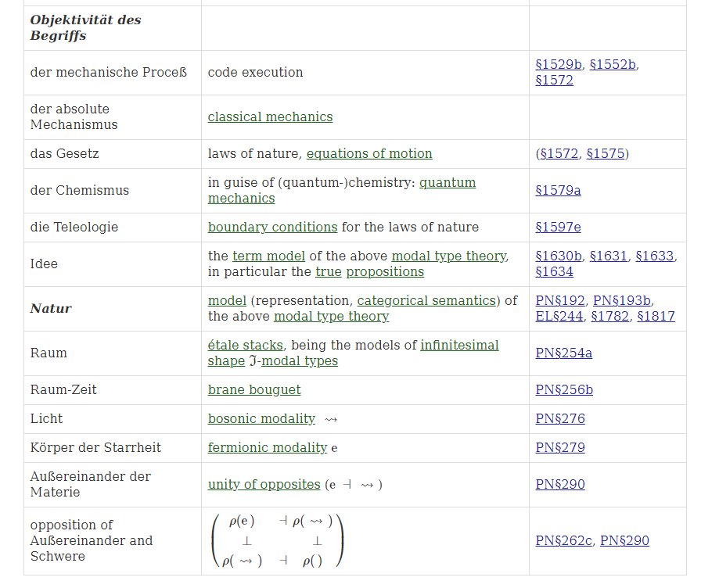Viewport: 701px width, 588px height.
Task: Jump to reference PN§262c
Action: click(x=563, y=541)
